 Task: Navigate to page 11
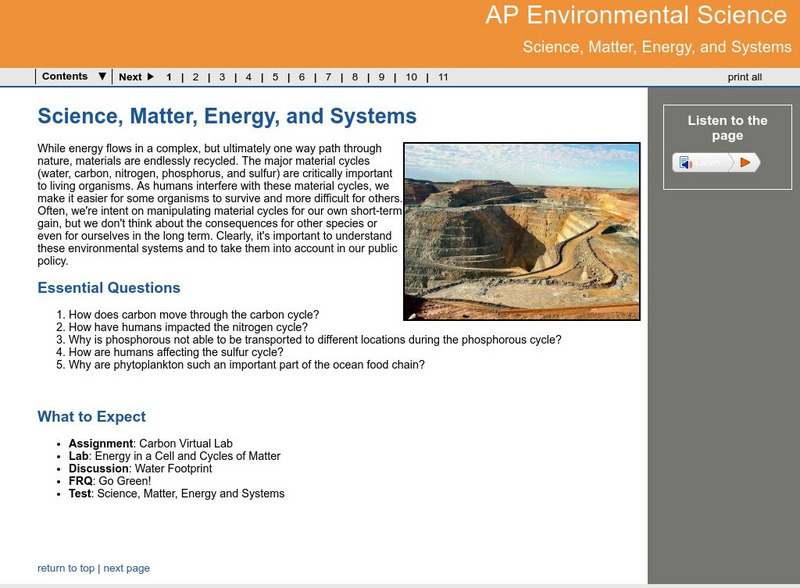[443, 77]
